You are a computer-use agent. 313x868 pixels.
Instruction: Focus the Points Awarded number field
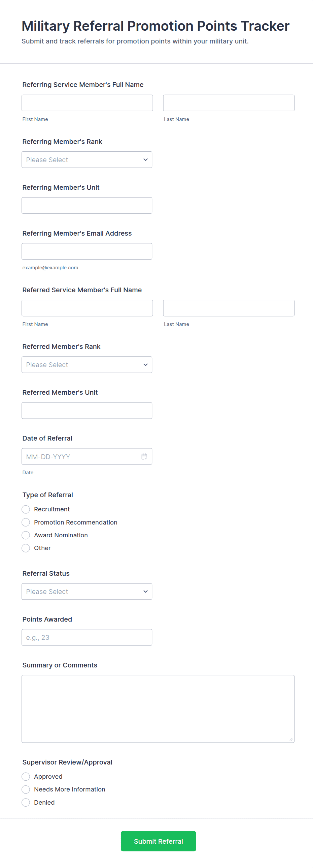pyautogui.click(x=87, y=637)
